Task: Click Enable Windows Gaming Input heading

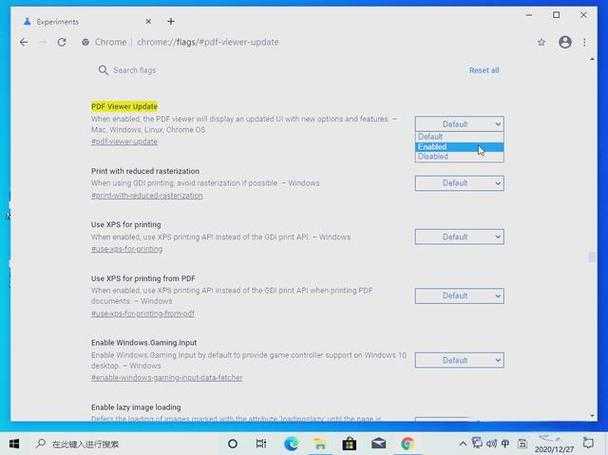Action: pos(144,343)
